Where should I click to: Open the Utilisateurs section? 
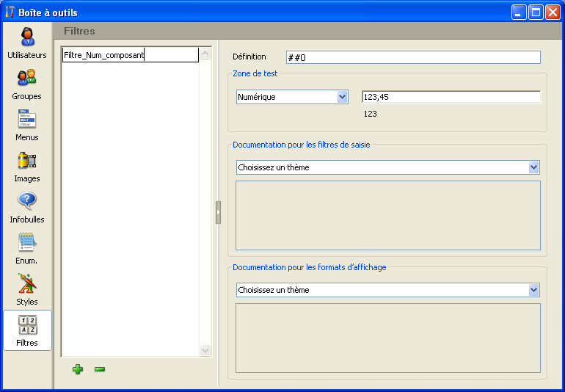tap(27, 43)
